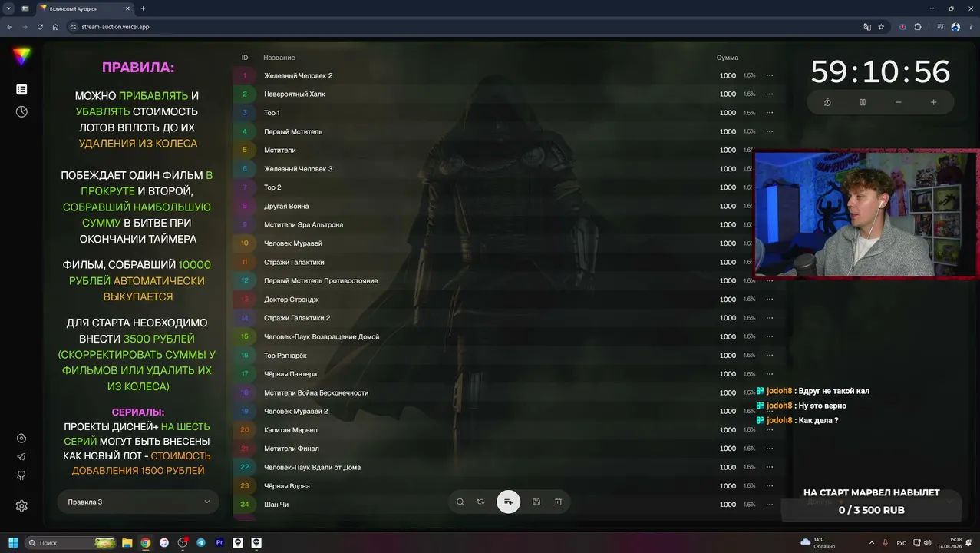Screen dimensions: 980x553
Task: Open the Telegram link in sidebar
Action: tap(21, 457)
